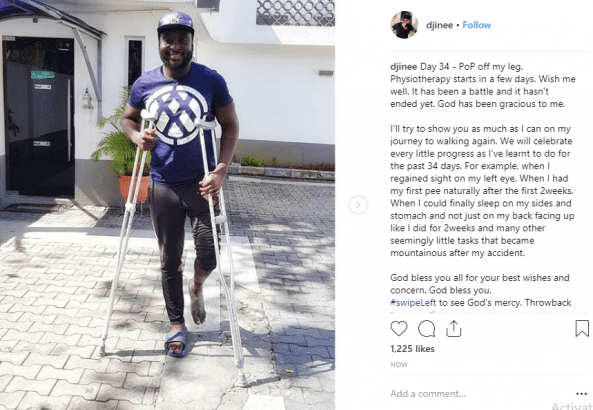Like the post with the heart icon
Viewport: 593px width, 410px height.
(x=399, y=329)
